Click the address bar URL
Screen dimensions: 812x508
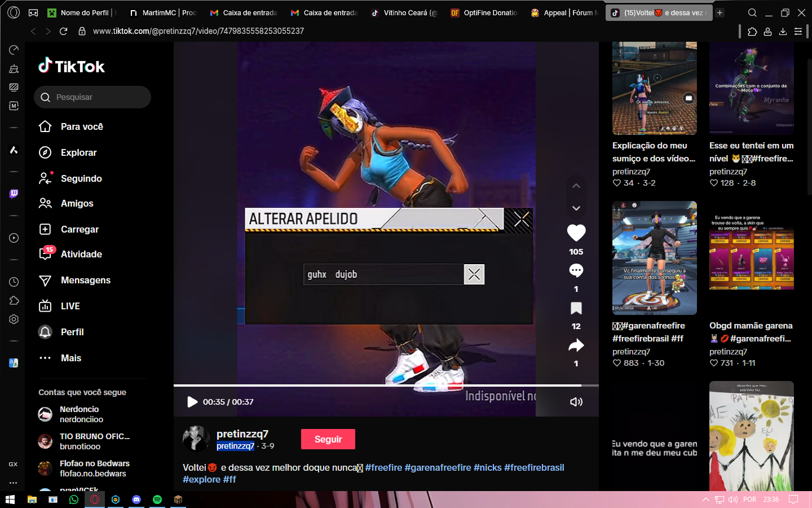tap(198, 31)
